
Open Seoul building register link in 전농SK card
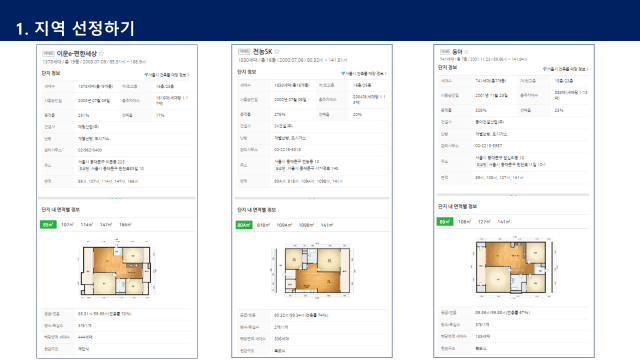(x=364, y=74)
